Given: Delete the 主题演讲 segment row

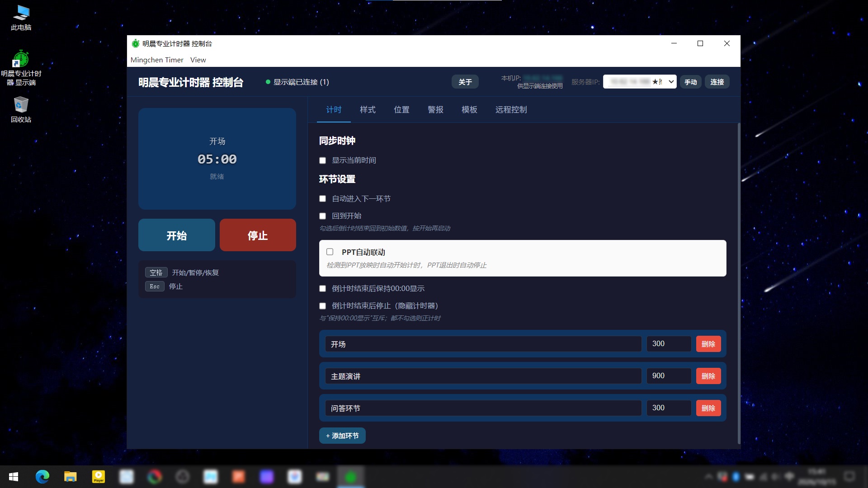Looking at the screenshot, I should pyautogui.click(x=708, y=376).
